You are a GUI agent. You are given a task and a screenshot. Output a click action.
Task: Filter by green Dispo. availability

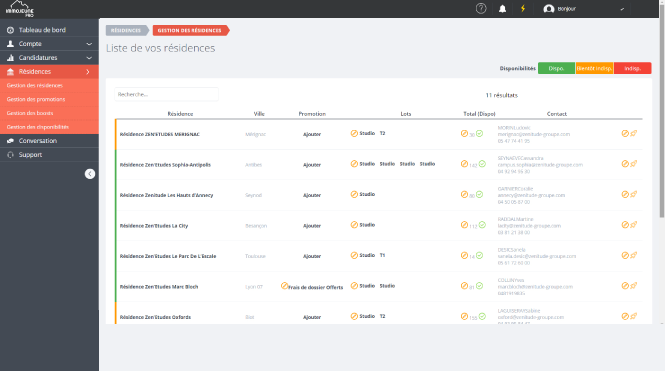point(556,68)
